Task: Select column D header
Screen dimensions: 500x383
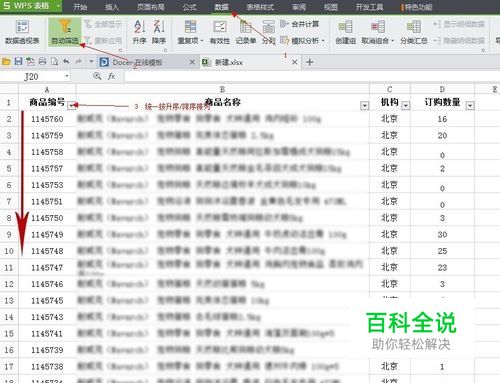Action: [x=442, y=89]
